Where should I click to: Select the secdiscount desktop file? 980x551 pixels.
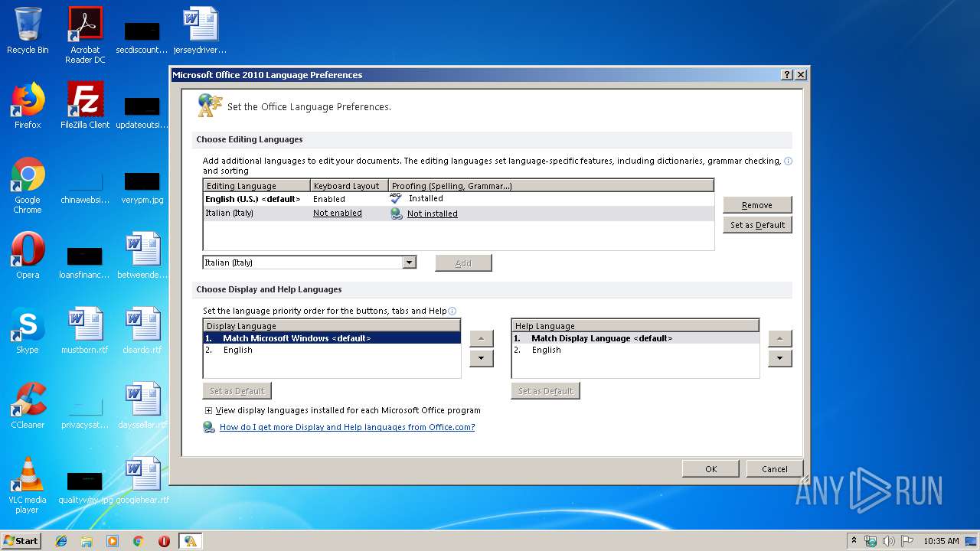[x=142, y=37]
